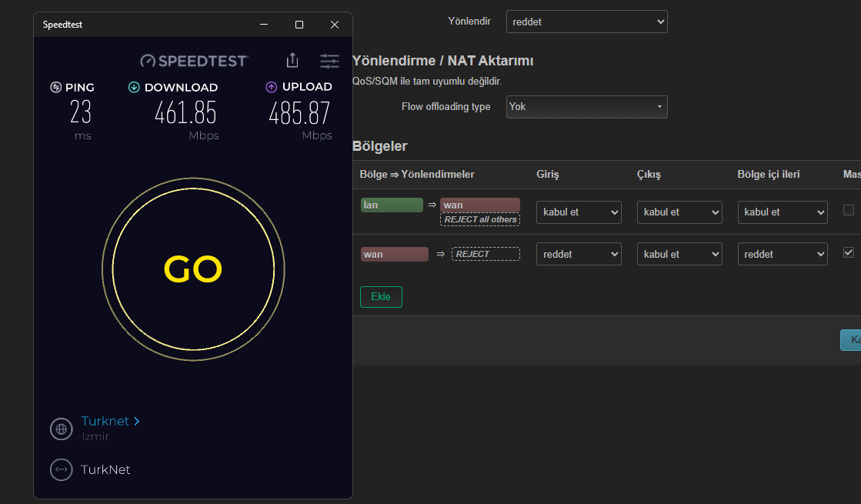Click the connection icon beside TurkNet

click(62, 469)
